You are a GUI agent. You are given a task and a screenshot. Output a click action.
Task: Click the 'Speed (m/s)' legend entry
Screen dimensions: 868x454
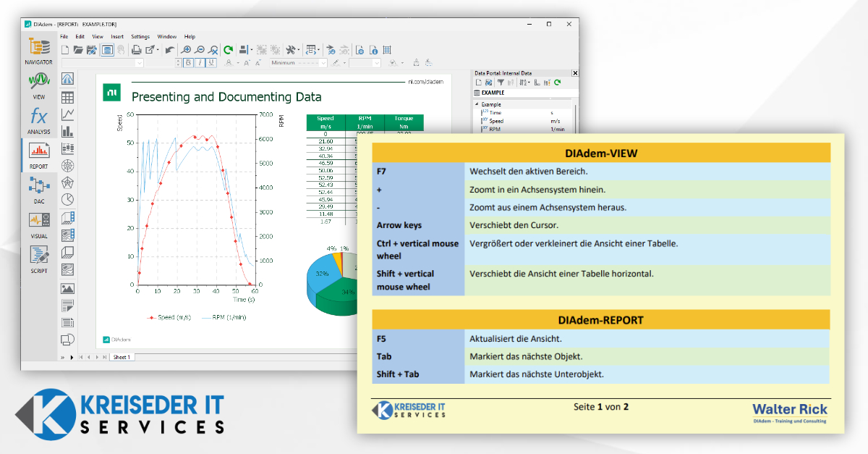coord(170,317)
